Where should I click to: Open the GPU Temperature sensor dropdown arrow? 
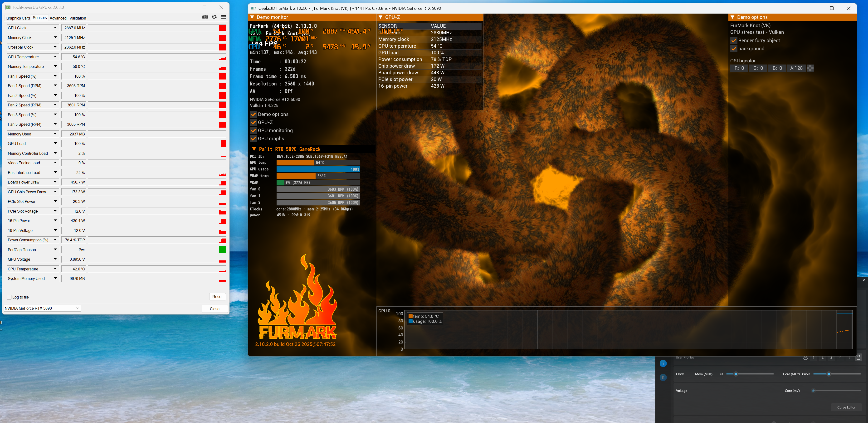coord(55,57)
